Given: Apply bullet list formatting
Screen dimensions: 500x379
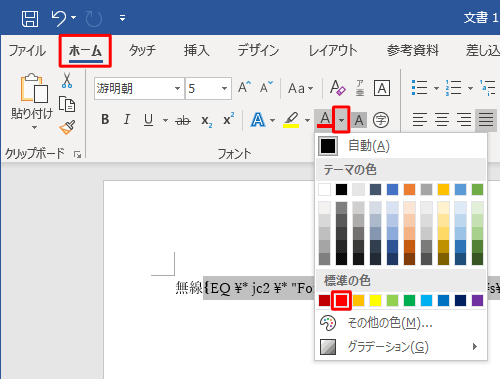Looking at the screenshot, I should [x=419, y=88].
